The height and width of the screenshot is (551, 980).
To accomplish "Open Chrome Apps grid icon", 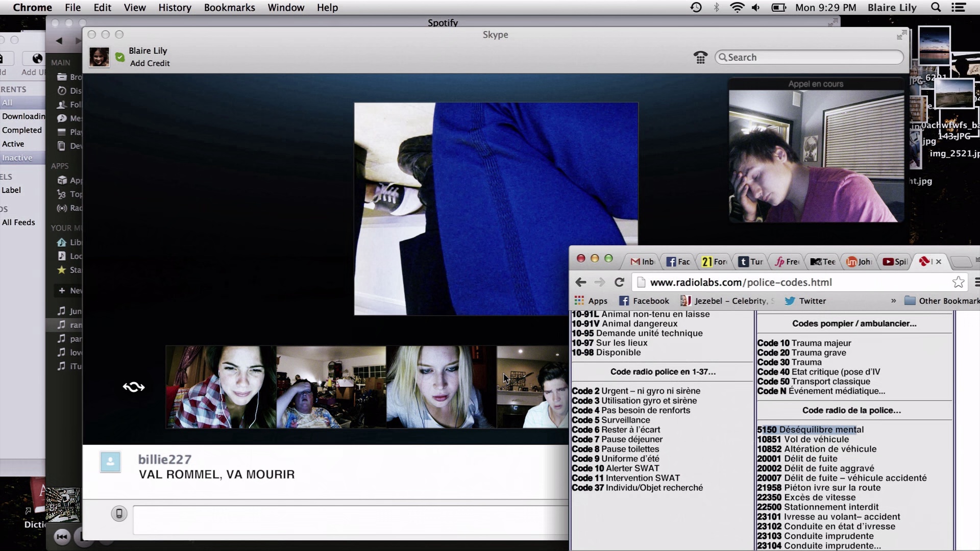I will pyautogui.click(x=579, y=300).
